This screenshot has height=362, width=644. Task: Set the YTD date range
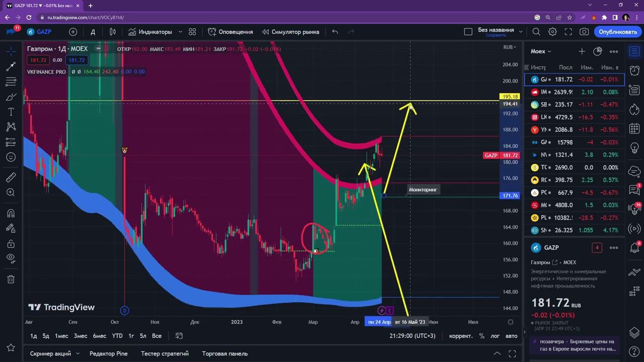coord(117,336)
